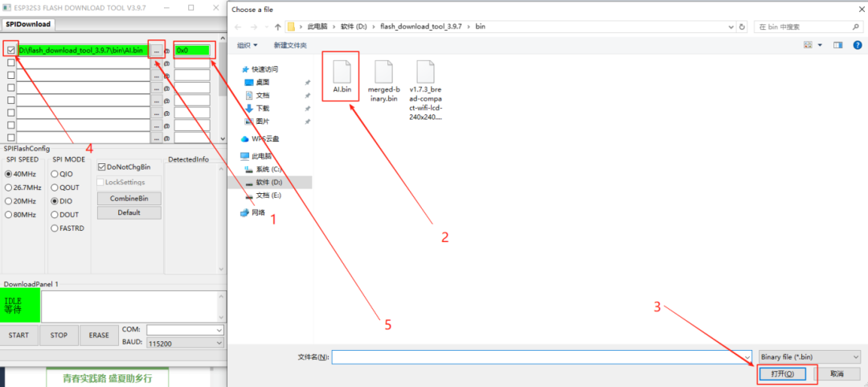The image size is (868, 387).
Task: Click 打开(O) to open the file
Action: (x=782, y=373)
